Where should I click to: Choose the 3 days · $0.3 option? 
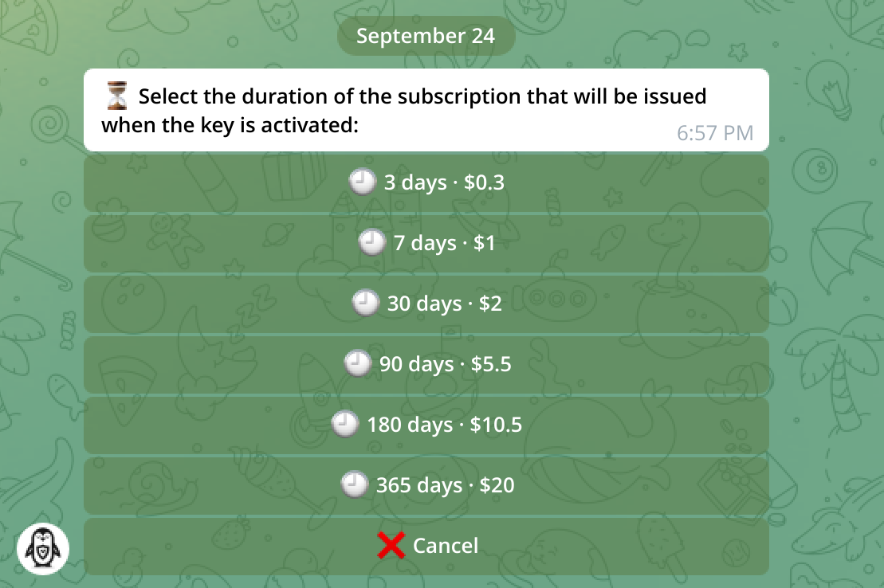[426, 183]
